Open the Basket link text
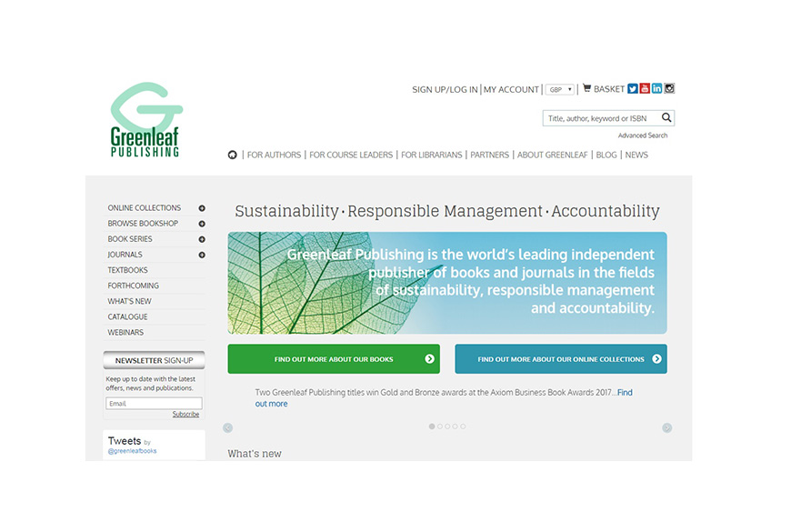The height and width of the screenshot is (532, 801). (x=609, y=89)
